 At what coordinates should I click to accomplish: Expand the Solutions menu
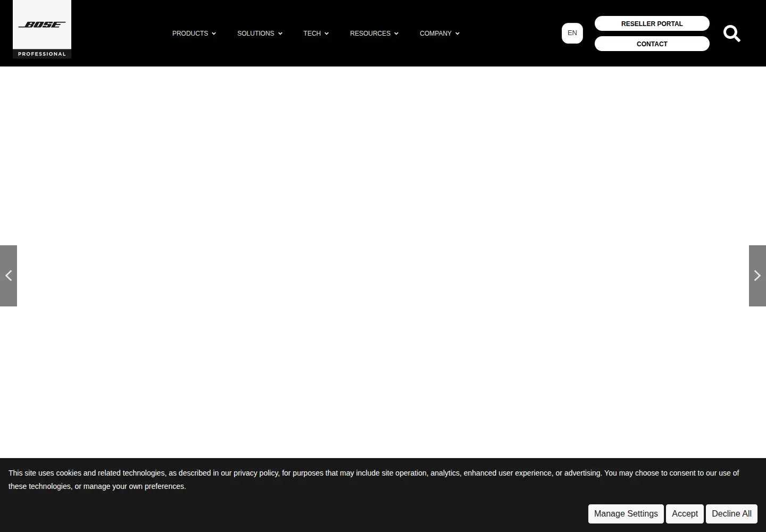[260, 34]
